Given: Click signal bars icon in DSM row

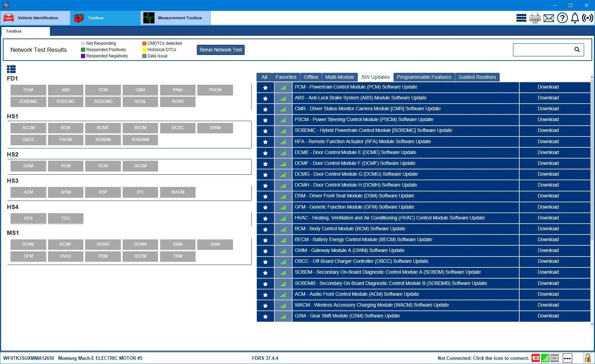Looking at the screenshot, I should pyautogui.click(x=283, y=196).
